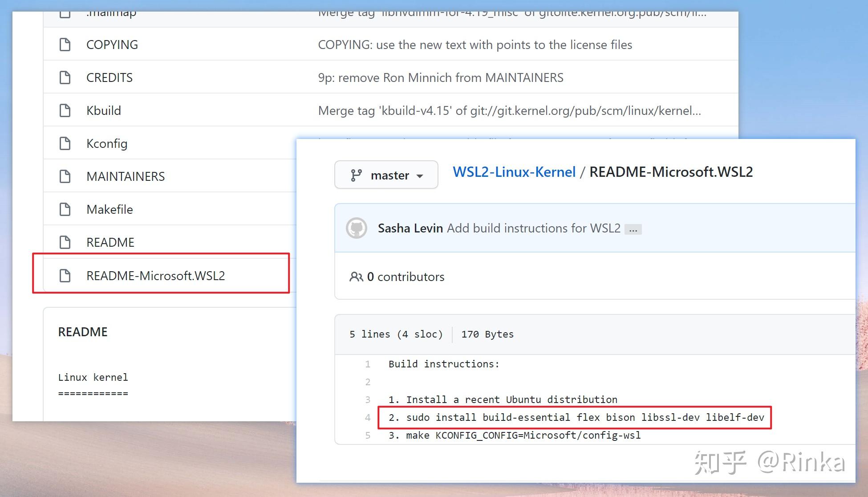
Task: Click file icon beside Kconfig
Action: [65, 143]
